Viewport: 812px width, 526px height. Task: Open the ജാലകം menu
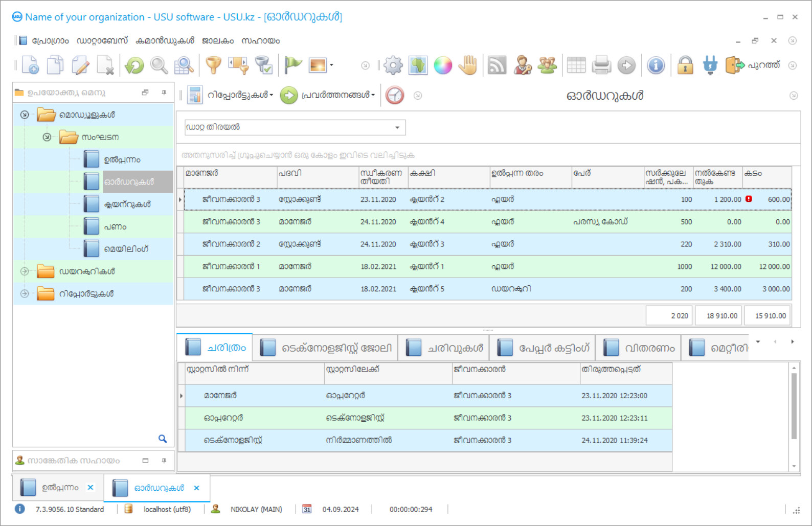tap(218, 41)
